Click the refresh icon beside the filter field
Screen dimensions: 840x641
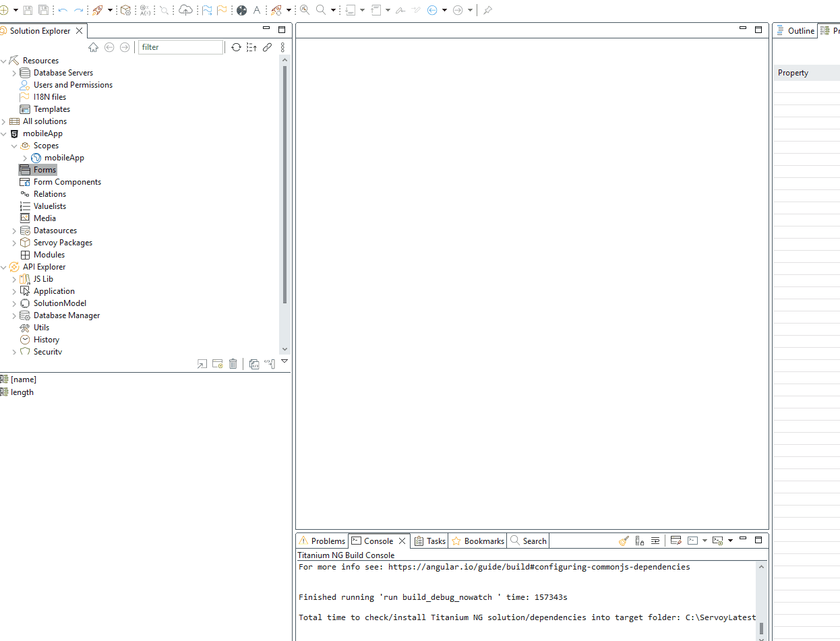click(x=236, y=47)
